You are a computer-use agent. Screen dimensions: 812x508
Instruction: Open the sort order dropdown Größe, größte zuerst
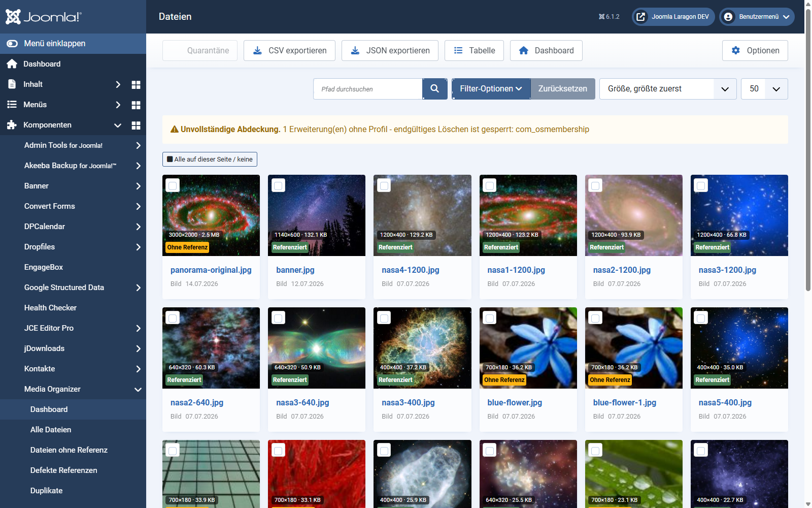coord(668,89)
